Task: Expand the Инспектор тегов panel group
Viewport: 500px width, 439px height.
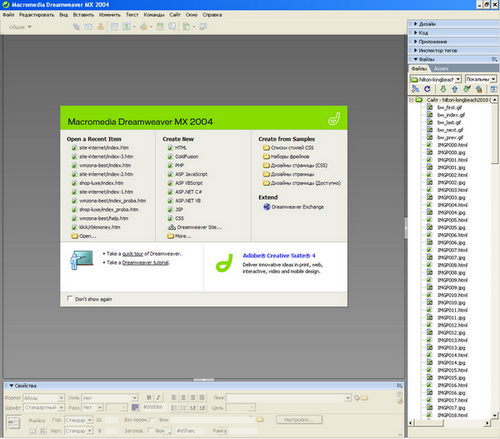Action: tap(453, 50)
